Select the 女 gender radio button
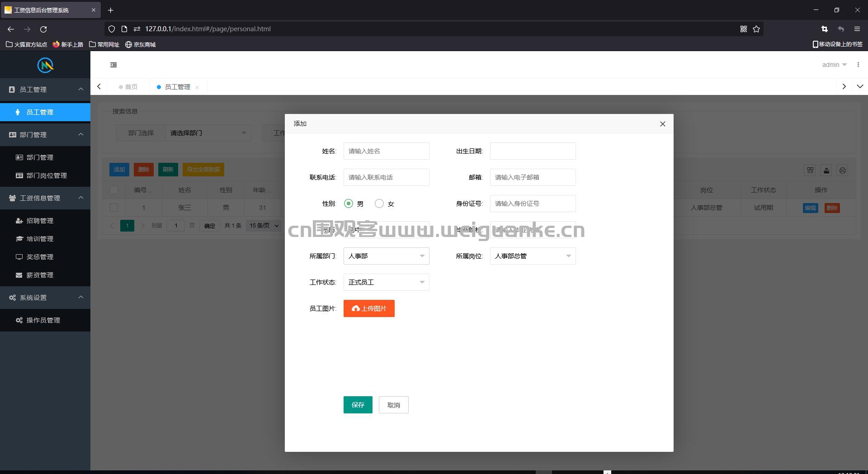The height and width of the screenshot is (474, 868). [379, 204]
